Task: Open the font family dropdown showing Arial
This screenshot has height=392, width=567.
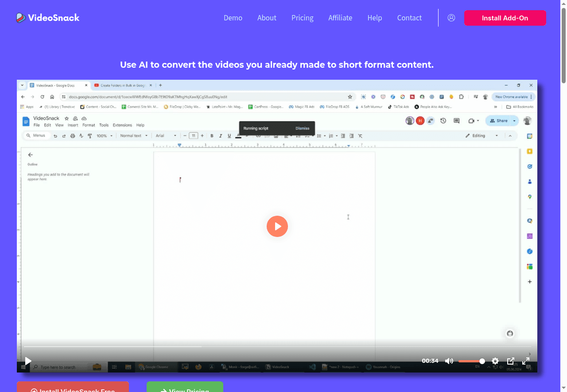Action: pos(165,136)
